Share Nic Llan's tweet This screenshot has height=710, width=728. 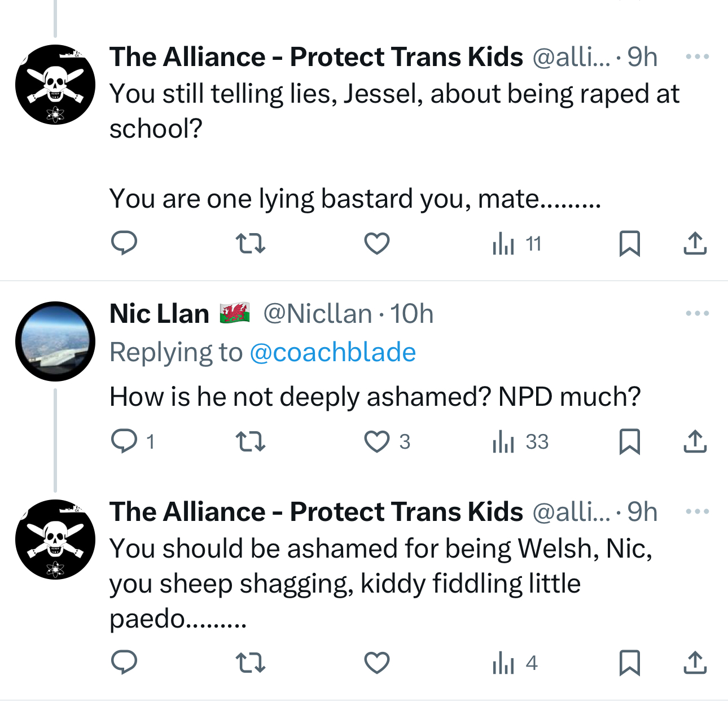tap(695, 441)
